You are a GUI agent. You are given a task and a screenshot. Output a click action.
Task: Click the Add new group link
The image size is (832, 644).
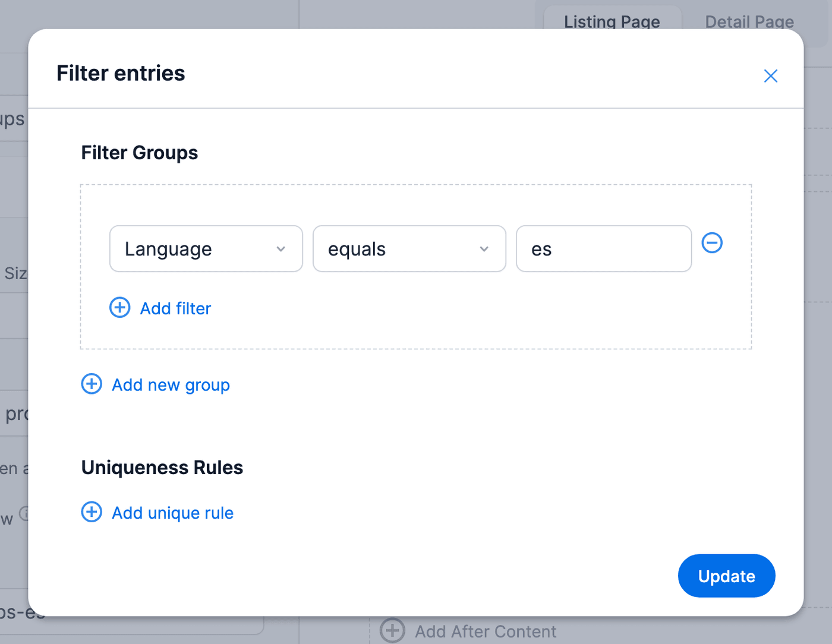(171, 385)
